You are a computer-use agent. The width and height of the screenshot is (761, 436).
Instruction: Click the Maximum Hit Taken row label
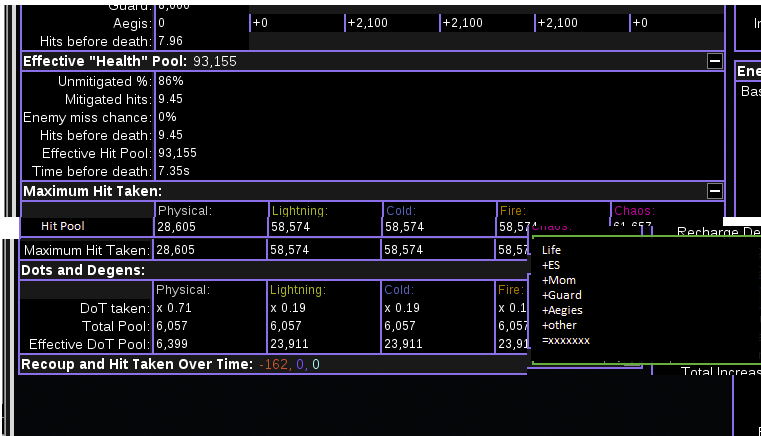point(87,251)
